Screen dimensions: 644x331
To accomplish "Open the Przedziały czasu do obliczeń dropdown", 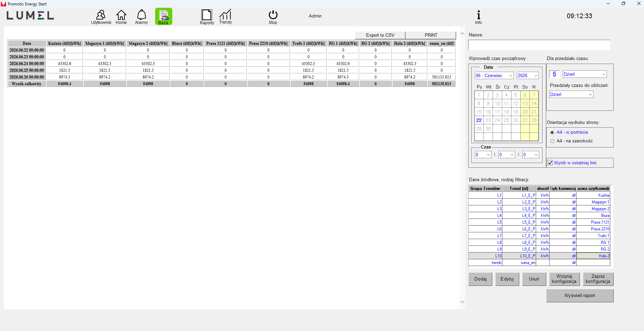I will [571, 94].
